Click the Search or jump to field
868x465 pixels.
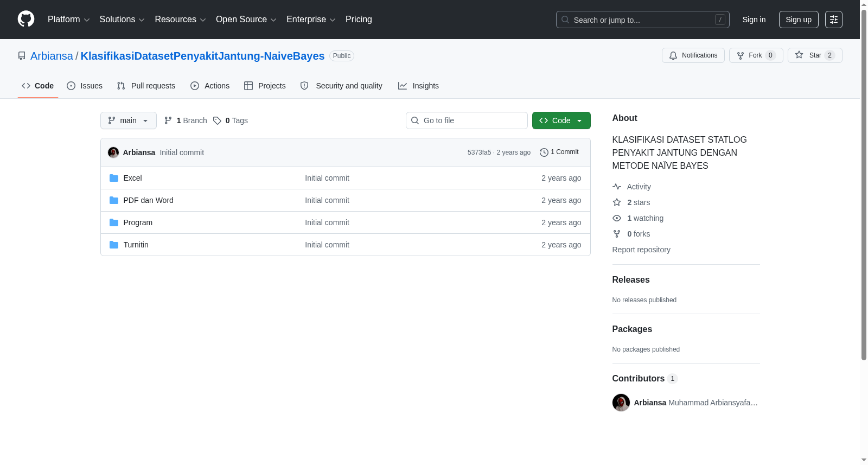pos(643,20)
